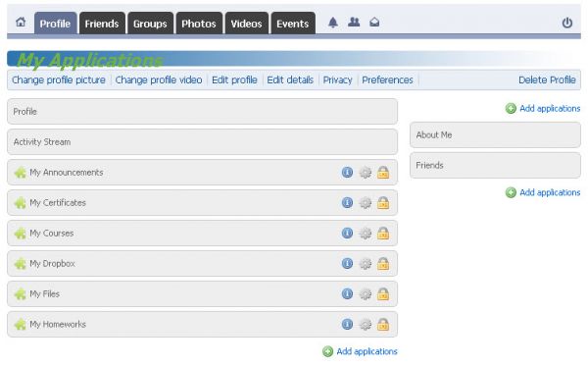Show info for My Dropbox
Image resolution: width=588 pixels, height=367 pixels.
coord(347,263)
